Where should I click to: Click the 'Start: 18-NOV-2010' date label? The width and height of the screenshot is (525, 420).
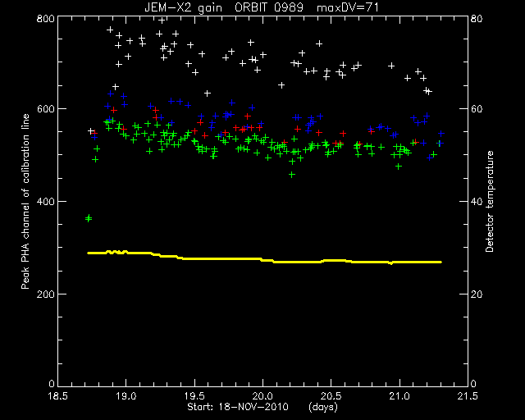[x=238, y=407]
